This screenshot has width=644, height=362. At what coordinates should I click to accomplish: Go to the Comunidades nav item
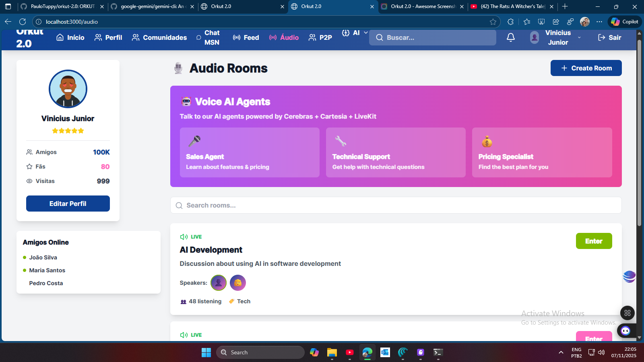pyautogui.click(x=159, y=37)
